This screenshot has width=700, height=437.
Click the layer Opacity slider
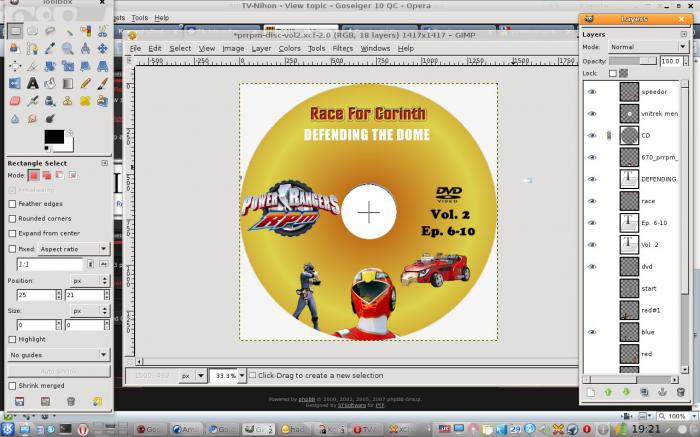click(632, 61)
